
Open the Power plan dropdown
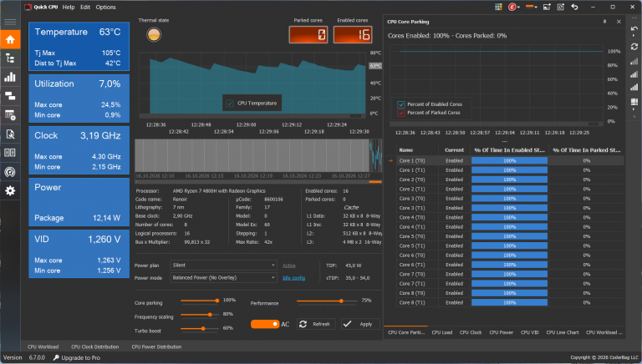coord(223,265)
